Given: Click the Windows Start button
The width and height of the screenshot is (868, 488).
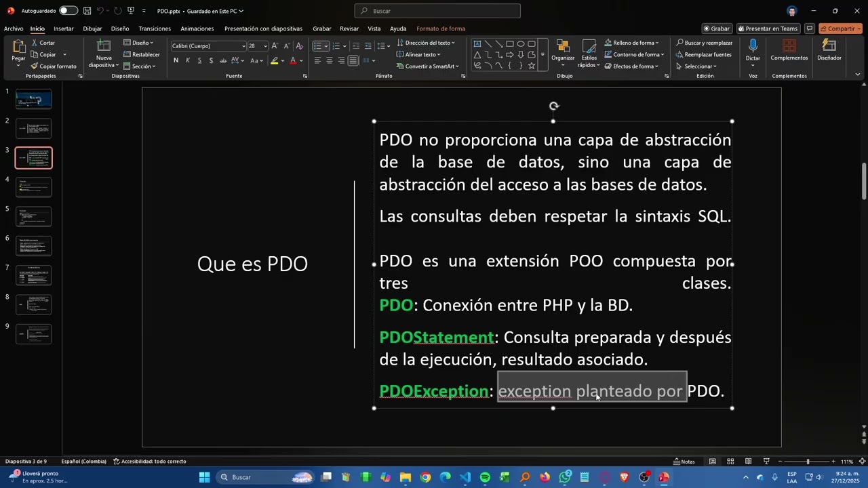Looking at the screenshot, I should coord(204,477).
